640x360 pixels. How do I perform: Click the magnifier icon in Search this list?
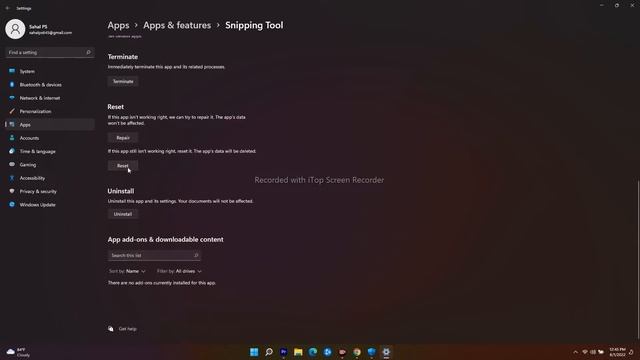point(196,256)
